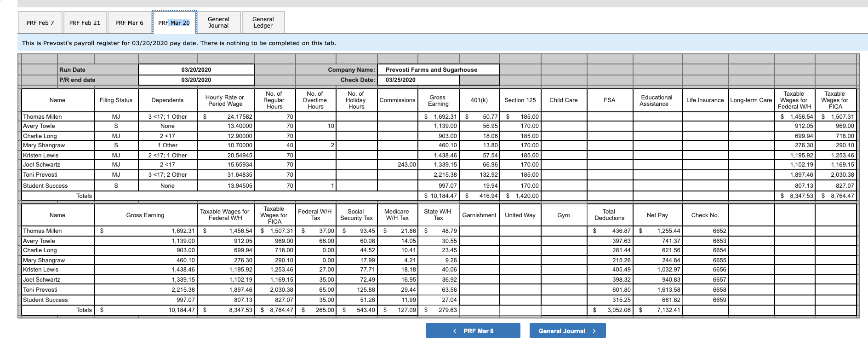Select Toni Prevosti's Medicare tax 29.44
This screenshot has height=347, width=868.
pyautogui.click(x=397, y=289)
